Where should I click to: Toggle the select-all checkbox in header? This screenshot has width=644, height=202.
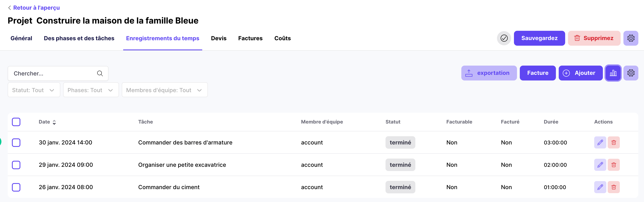point(16,122)
